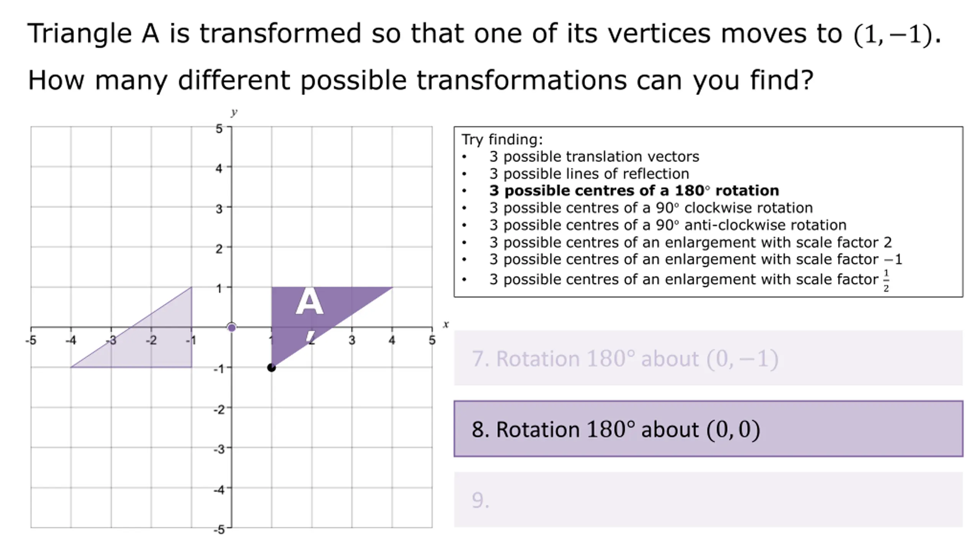Click the enlargement scale factor 2 hint
The height and width of the screenshot is (551, 980).
[x=691, y=242]
